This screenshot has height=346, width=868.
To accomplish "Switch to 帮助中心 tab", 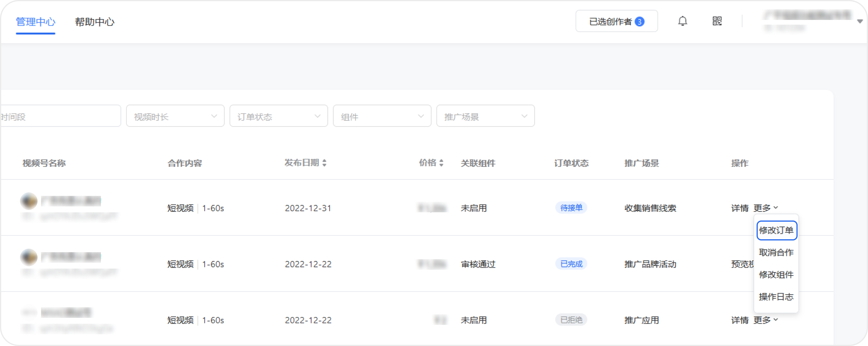I will [x=95, y=22].
